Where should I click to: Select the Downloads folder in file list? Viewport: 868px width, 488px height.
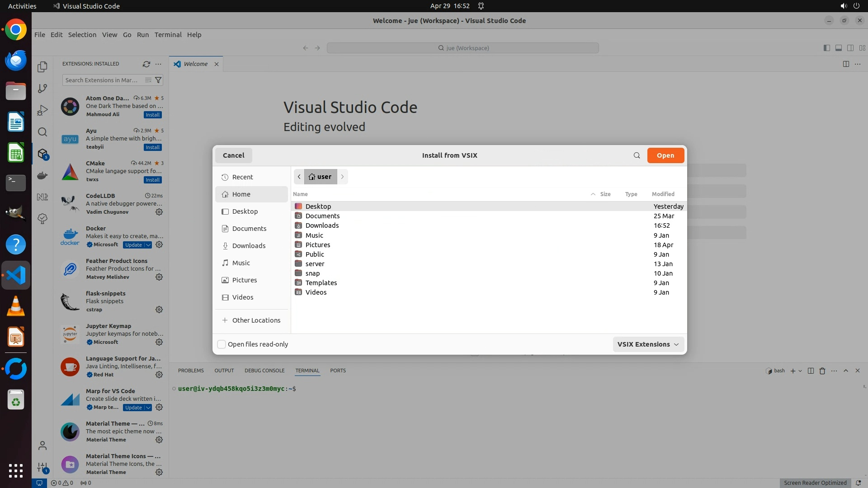pos(322,225)
